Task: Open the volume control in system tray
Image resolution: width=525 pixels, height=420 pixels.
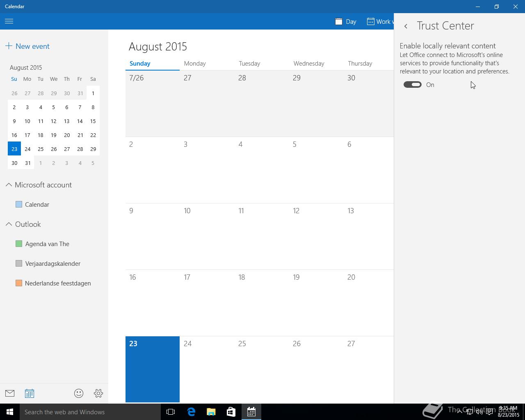Action: (x=479, y=412)
